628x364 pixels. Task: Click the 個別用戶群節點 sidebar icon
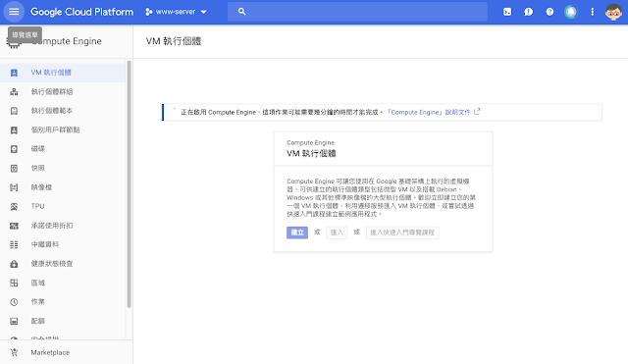pos(14,130)
